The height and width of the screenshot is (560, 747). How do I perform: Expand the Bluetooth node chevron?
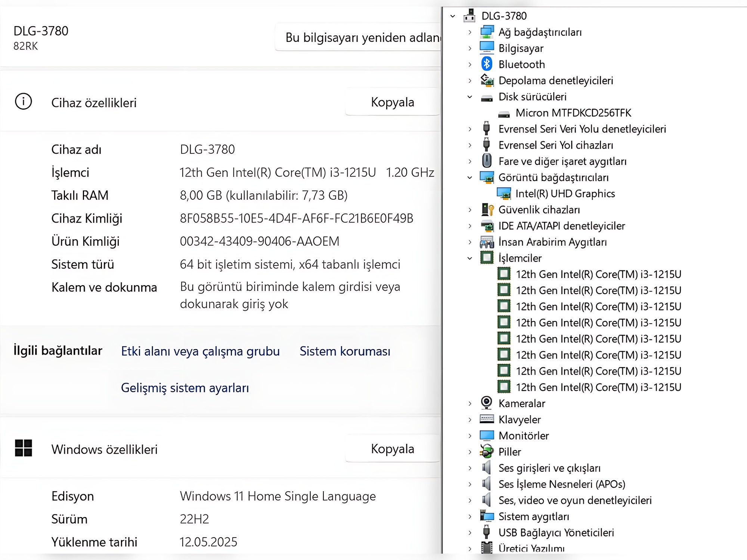(470, 64)
